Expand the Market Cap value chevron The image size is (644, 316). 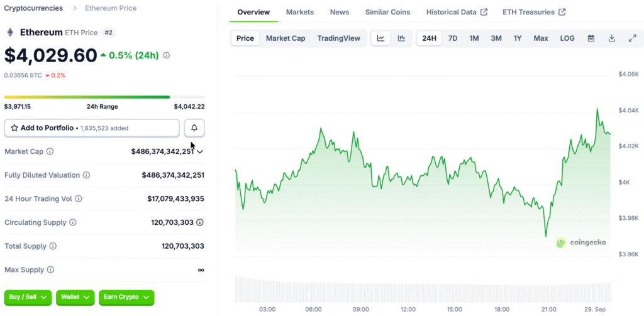click(200, 151)
